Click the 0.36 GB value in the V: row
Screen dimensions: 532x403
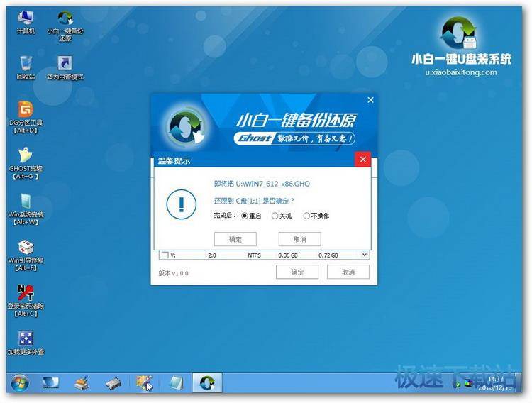[288, 255]
